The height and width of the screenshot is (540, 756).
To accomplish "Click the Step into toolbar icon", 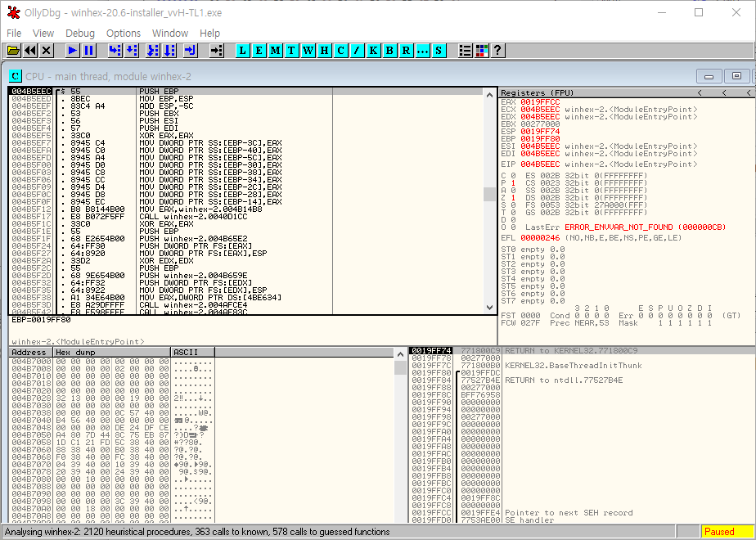I will 115,50.
